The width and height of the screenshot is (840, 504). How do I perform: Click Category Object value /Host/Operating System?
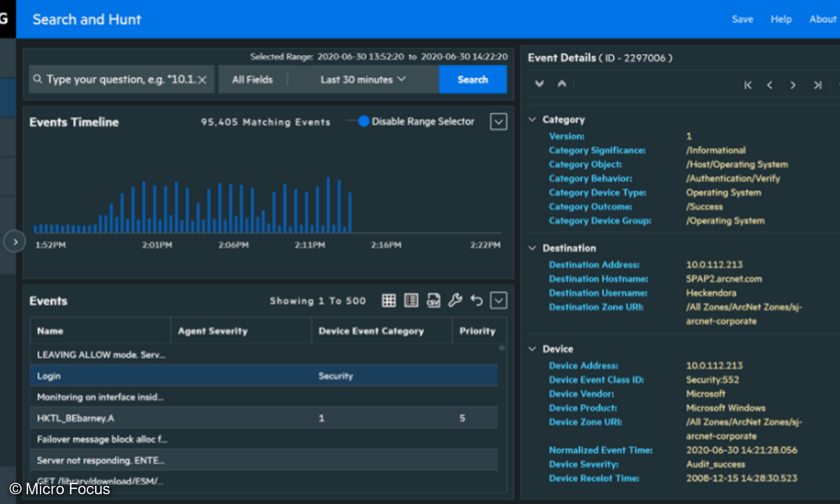tap(736, 164)
